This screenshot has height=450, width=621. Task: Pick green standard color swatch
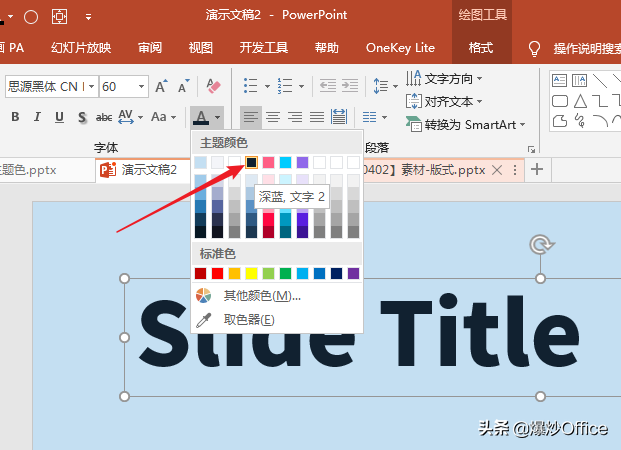[286, 273]
